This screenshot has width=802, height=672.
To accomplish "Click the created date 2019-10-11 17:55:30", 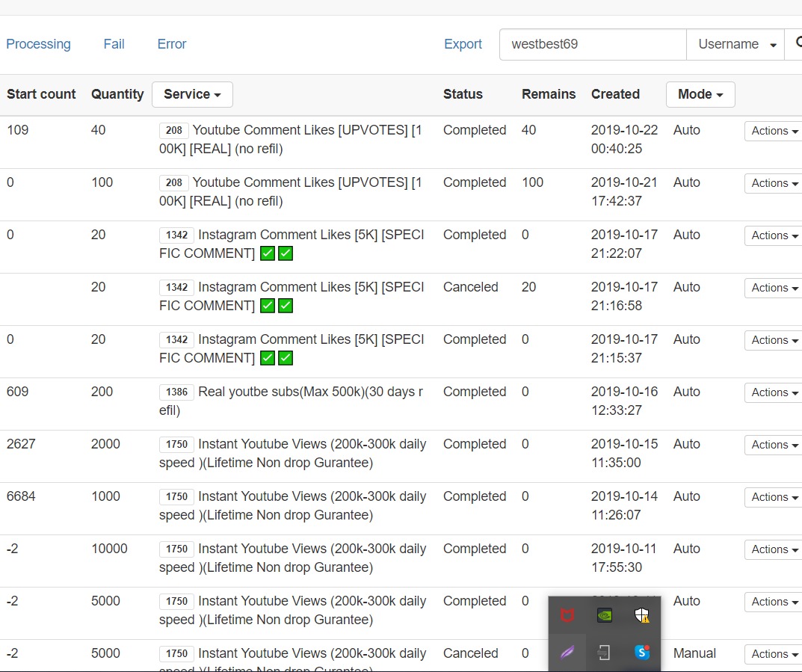I will coord(624,558).
